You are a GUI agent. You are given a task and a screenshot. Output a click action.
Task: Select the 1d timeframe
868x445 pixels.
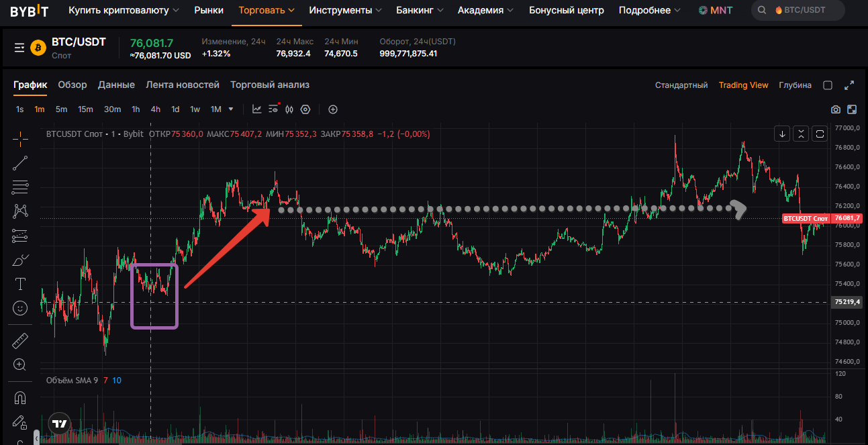coord(175,109)
